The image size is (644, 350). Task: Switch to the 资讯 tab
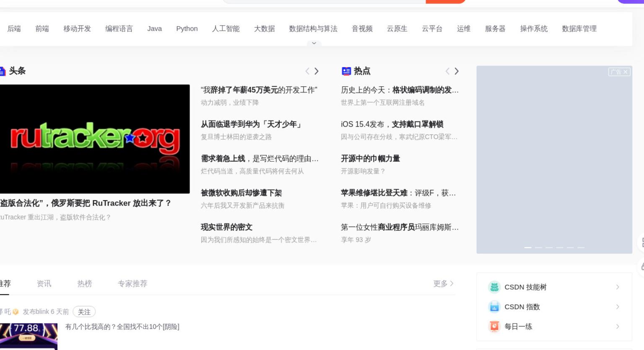(x=44, y=284)
